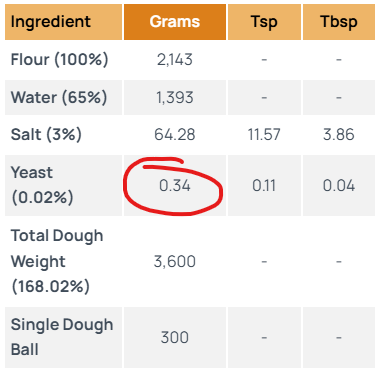Click the Water (65%) row label
This screenshot has width=377, height=370.
point(59,97)
